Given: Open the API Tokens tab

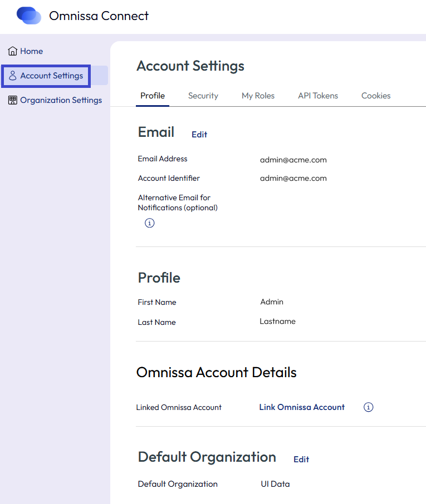Looking at the screenshot, I should point(318,96).
